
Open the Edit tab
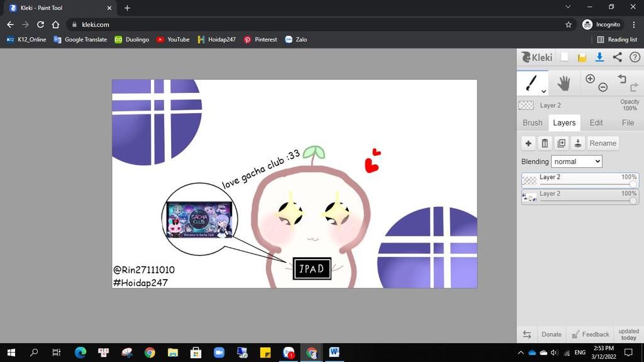pos(596,123)
